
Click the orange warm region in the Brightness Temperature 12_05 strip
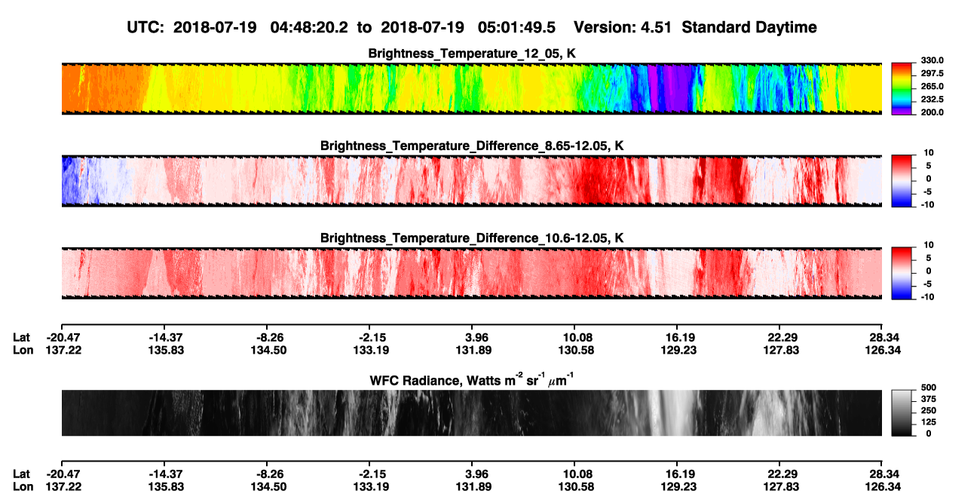pyautogui.click(x=106, y=88)
